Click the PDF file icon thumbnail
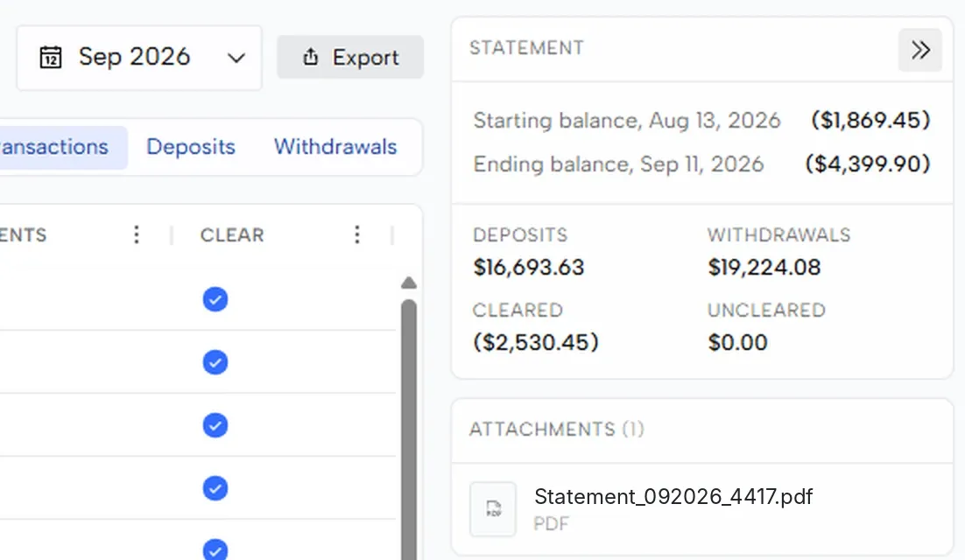This screenshot has height=560, width=965. 493,509
